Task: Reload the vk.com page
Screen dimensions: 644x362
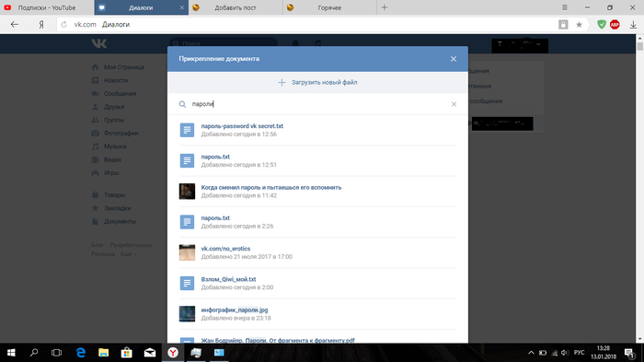Action: (63, 25)
